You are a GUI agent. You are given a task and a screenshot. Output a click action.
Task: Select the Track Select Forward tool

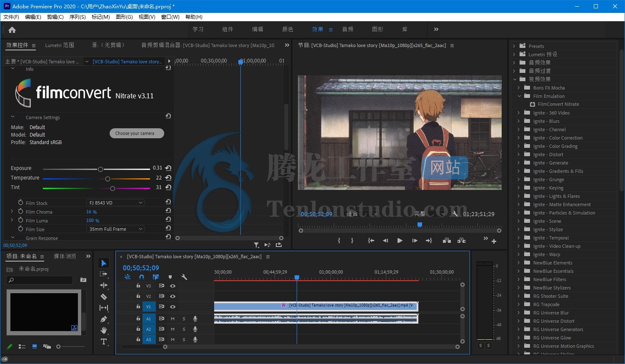point(104,274)
